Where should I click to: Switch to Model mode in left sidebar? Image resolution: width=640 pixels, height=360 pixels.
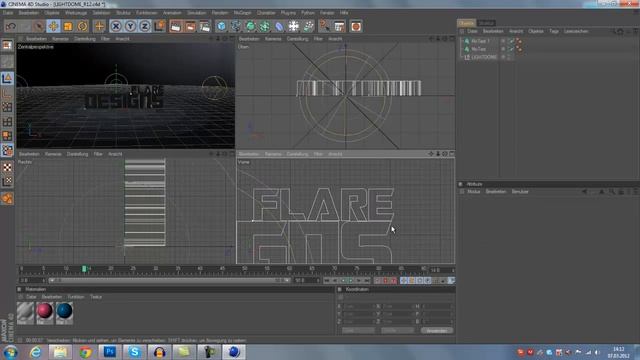[x=7, y=78]
